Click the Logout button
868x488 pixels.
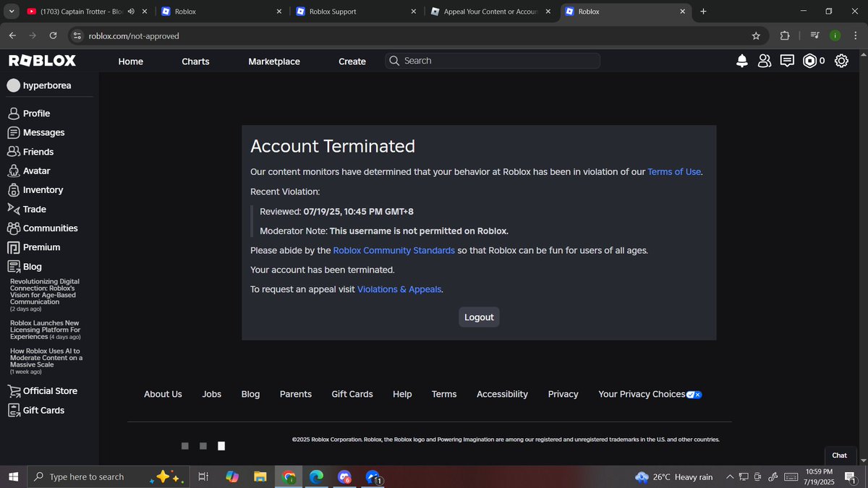(479, 317)
